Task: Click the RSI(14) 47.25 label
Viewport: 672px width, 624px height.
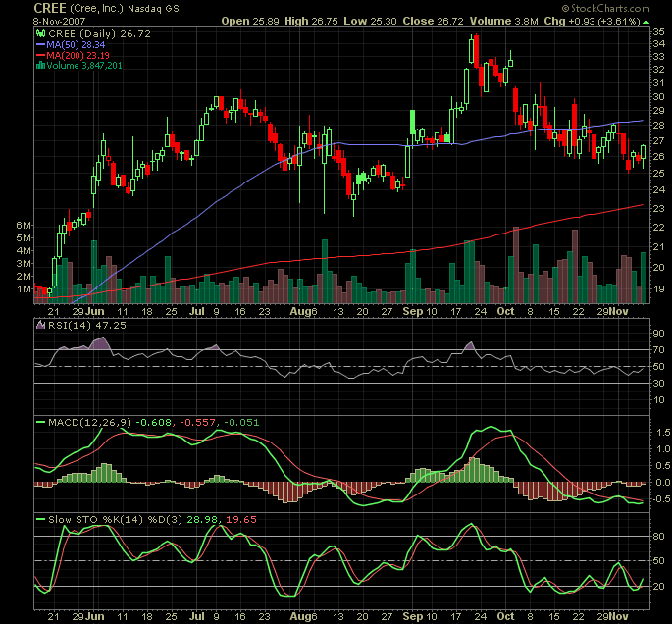Action: [x=87, y=326]
